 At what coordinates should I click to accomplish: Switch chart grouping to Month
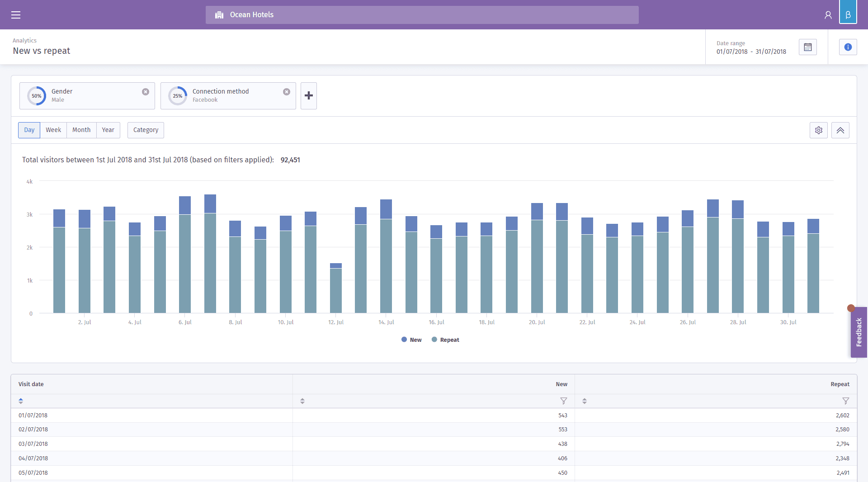click(x=81, y=130)
